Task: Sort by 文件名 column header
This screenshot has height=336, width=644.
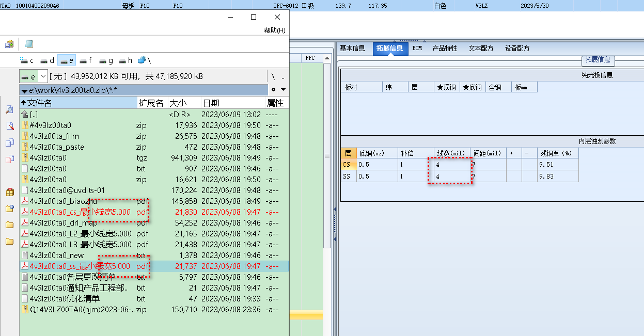Action: 78,103
